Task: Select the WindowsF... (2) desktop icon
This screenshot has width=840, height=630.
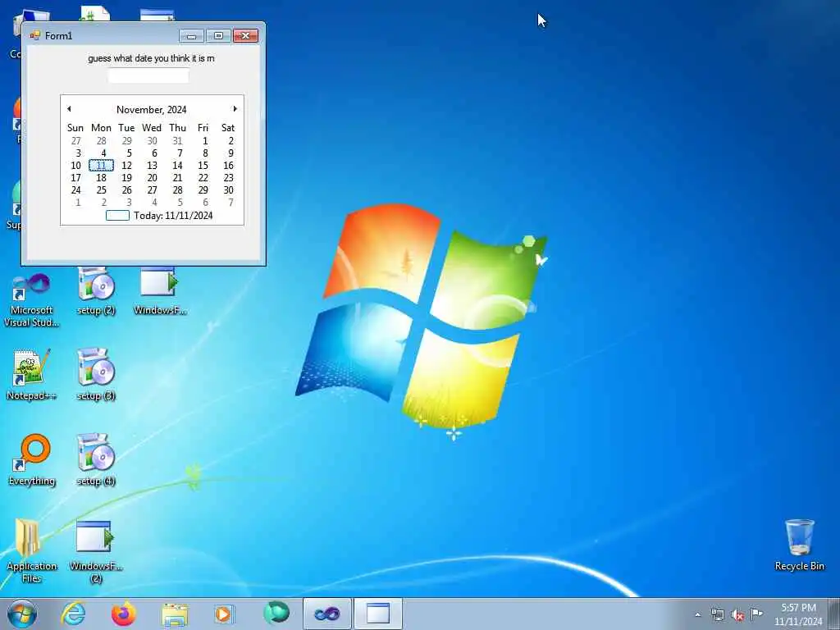Action: [96, 550]
